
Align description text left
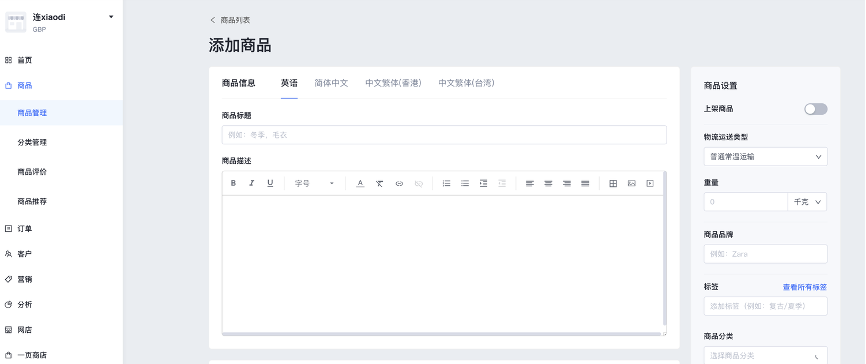click(530, 183)
